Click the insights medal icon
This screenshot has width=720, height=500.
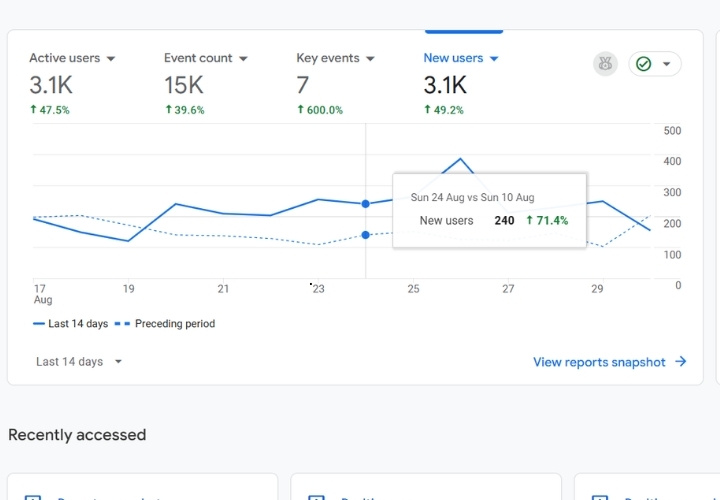coord(605,64)
